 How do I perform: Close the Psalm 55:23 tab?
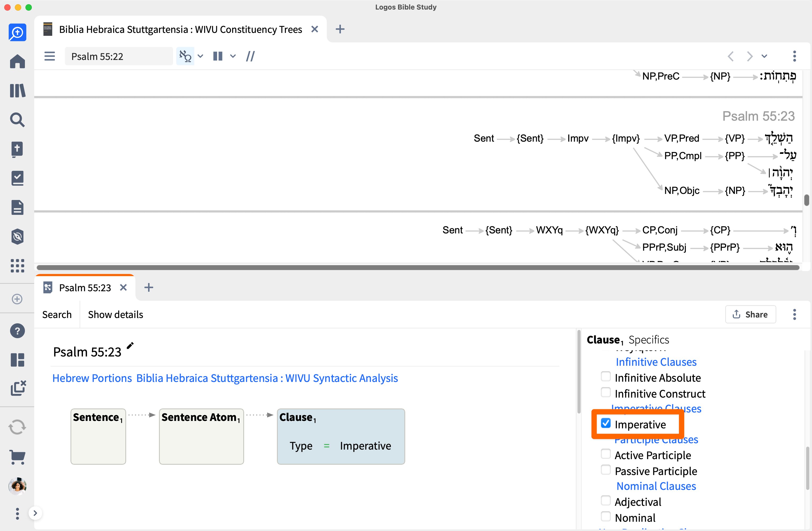[x=123, y=288]
